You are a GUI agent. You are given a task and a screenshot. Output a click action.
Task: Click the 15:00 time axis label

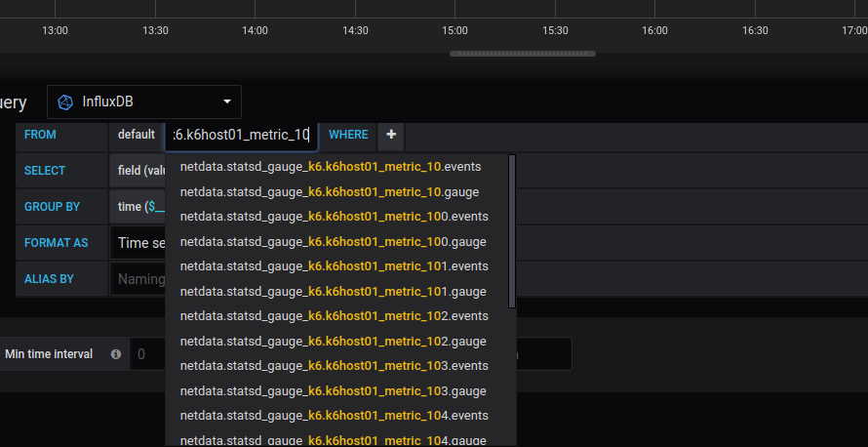(x=455, y=30)
